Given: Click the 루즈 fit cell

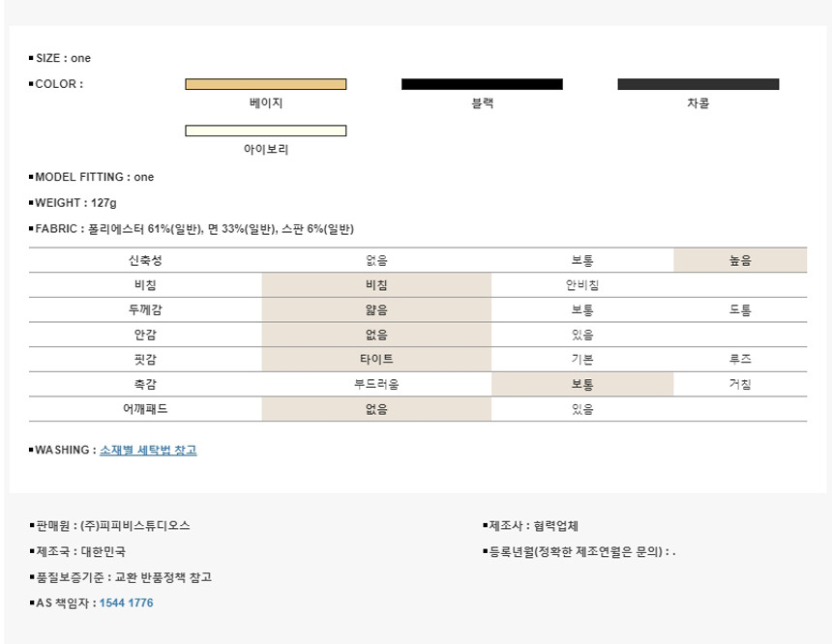Looking at the screenshot, I should [x=740, y=360].
